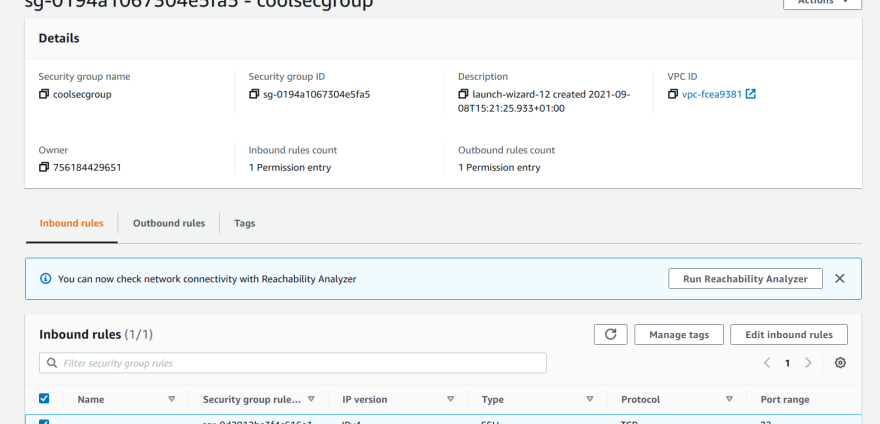Click Edit inbound rules button
880x424 pixels.
[x=789, y=335]
